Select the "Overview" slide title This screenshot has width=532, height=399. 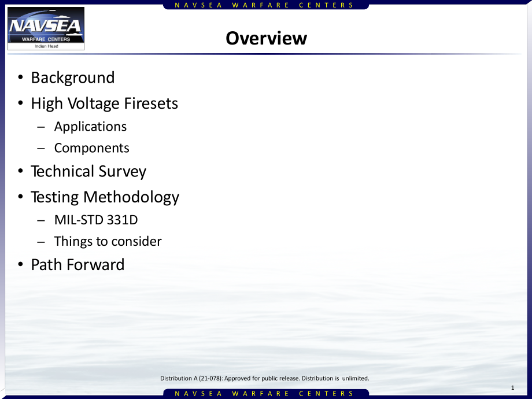pos(267,38)
